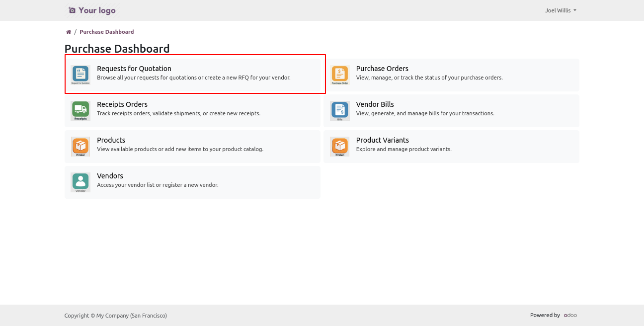
Task: Click the Purchase Orders icon
Action: point(340,75)
